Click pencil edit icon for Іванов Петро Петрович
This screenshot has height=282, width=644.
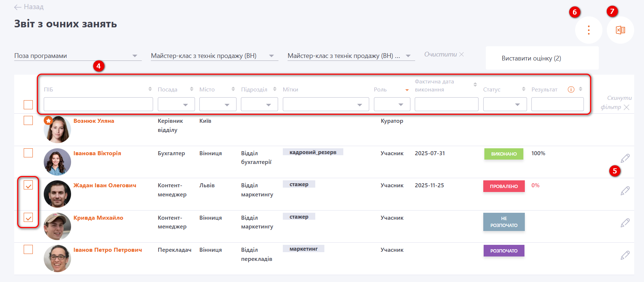click(625, 255)
